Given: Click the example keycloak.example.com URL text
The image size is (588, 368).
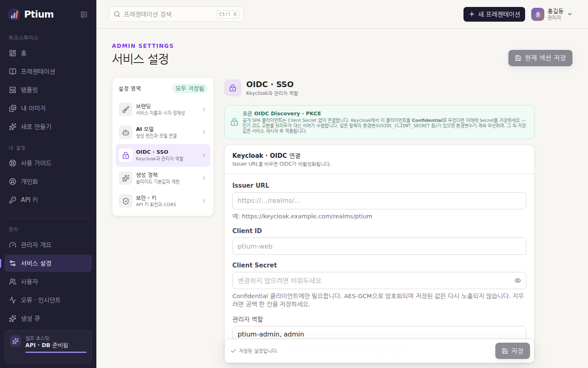Looking at the screenshot, I should tap(307, 216).
